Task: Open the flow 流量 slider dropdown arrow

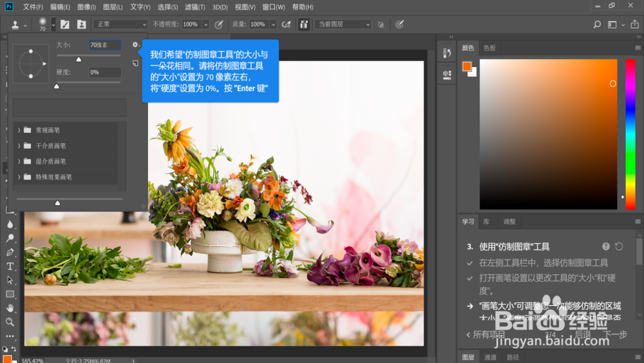Action: point(273,25)
